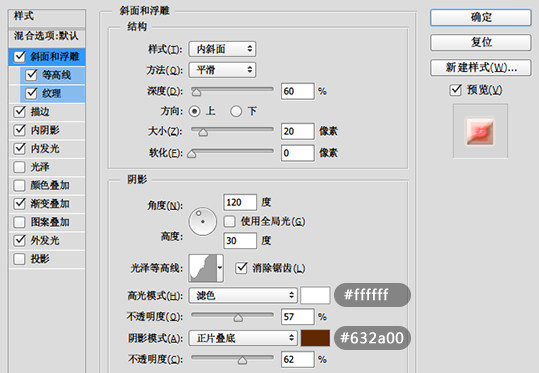Open the 阴影模式 正片叠底 dropdown
The image size is (539, 373).
click(x=243, y=338)
